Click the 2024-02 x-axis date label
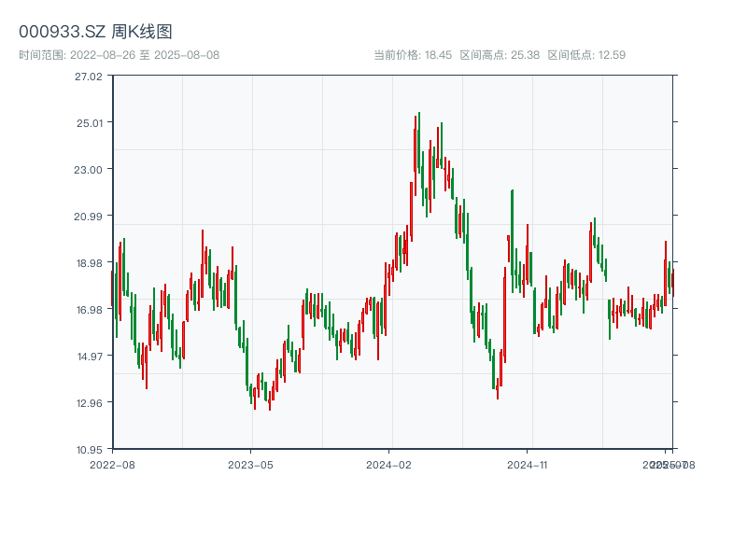The image size is (747, 560). coord(389,464)
